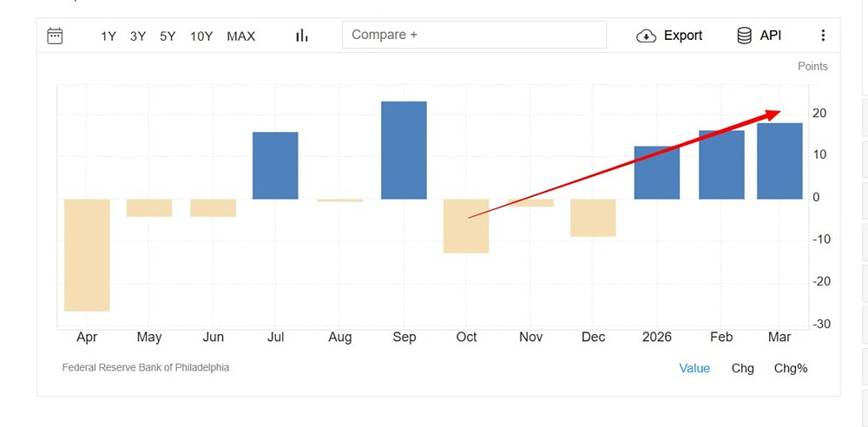Click the Federal Reserve Bank of Philadelphia source
Image resolution: width=868 pixels, height=427 pixels.
click(146, 367)
